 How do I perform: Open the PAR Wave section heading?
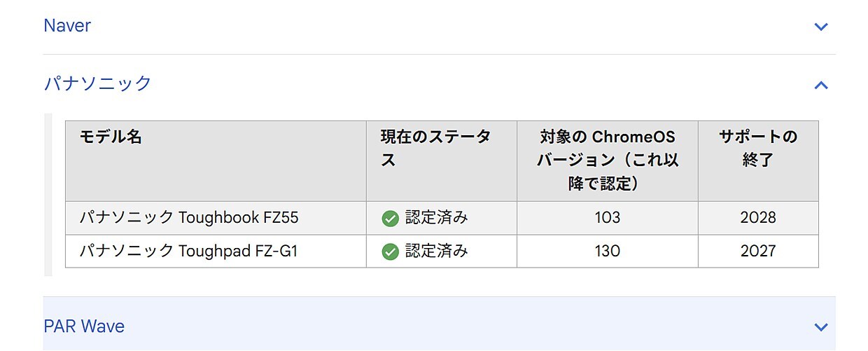pyautogui.click(x=84, y=326)
